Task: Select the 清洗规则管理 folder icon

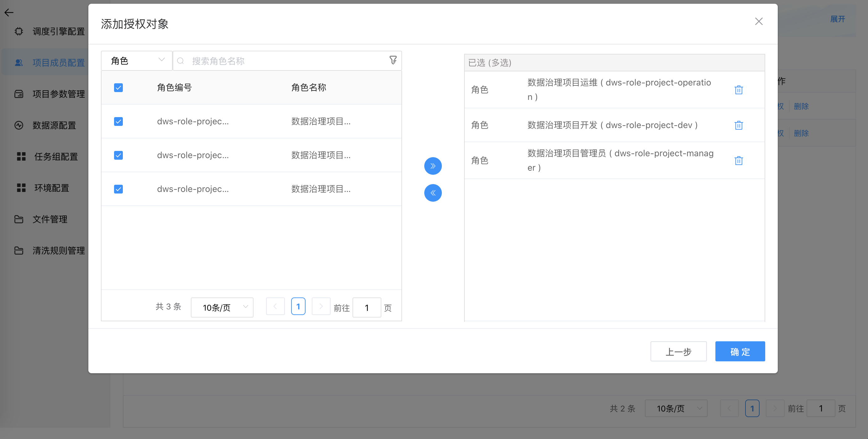Action: 18,250
